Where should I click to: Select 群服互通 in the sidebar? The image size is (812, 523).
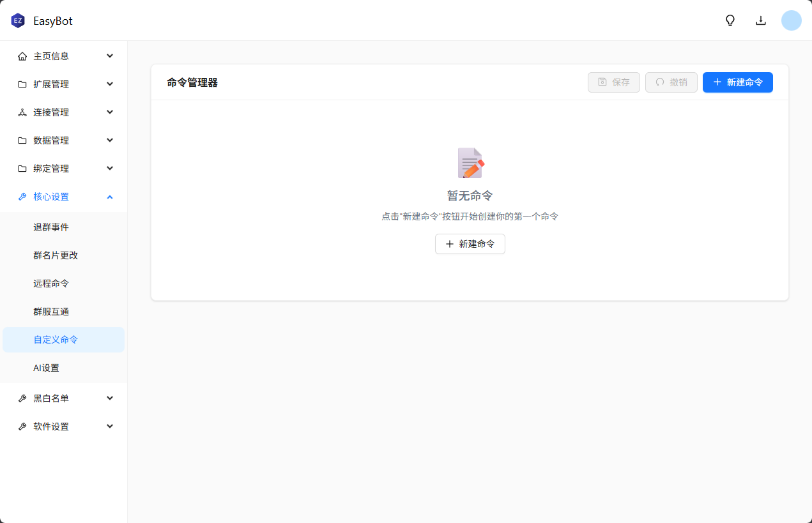click(51, 312)
